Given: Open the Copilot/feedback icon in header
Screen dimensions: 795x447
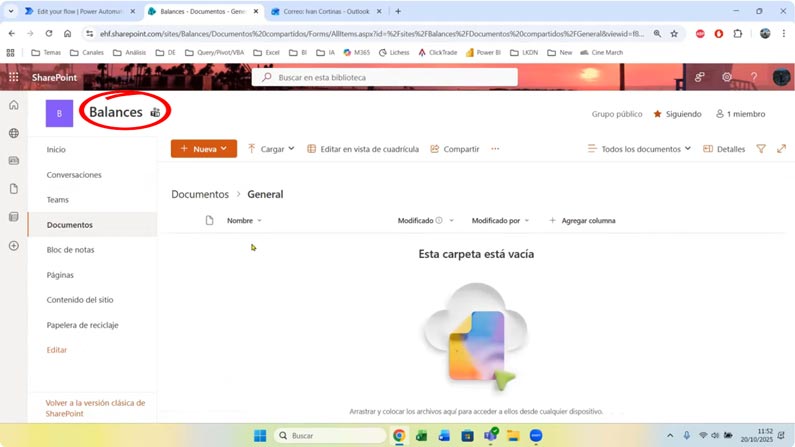Looking at the screenshot, I should 700,77.
